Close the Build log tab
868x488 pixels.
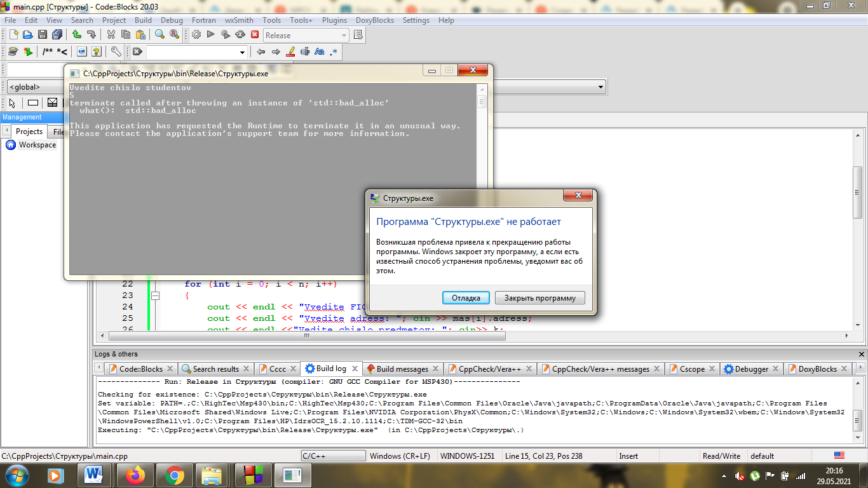(x=355, y=369)
